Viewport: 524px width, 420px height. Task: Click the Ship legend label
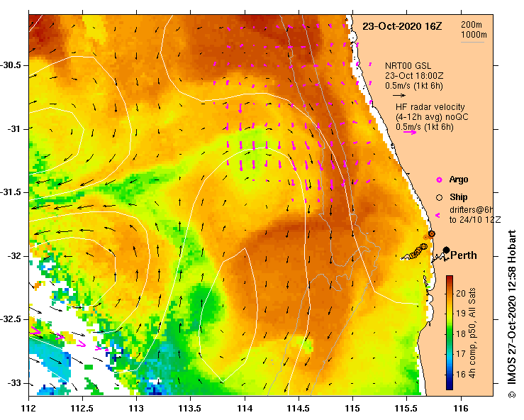click(459, 197)
